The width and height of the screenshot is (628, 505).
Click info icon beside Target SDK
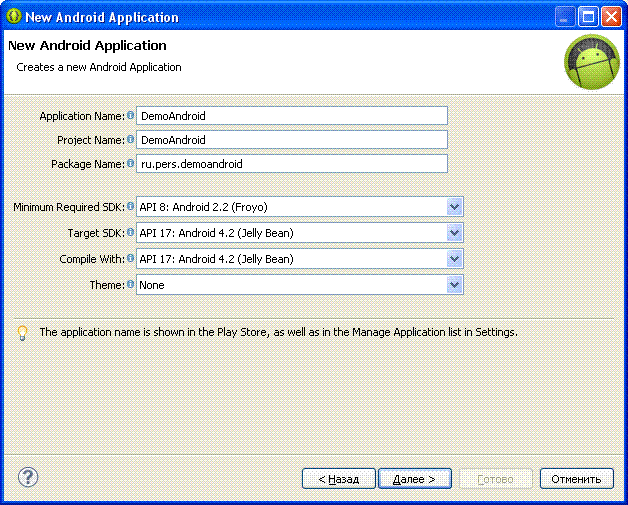(131, 232)
